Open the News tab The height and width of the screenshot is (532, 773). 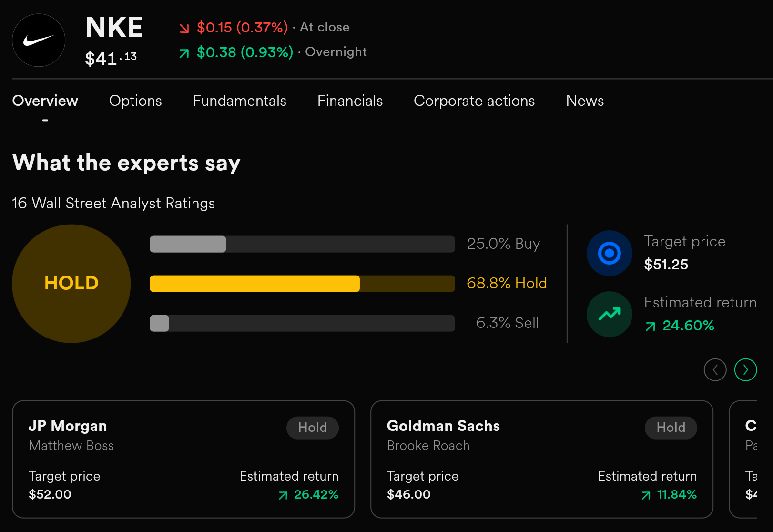coord(585,101)
